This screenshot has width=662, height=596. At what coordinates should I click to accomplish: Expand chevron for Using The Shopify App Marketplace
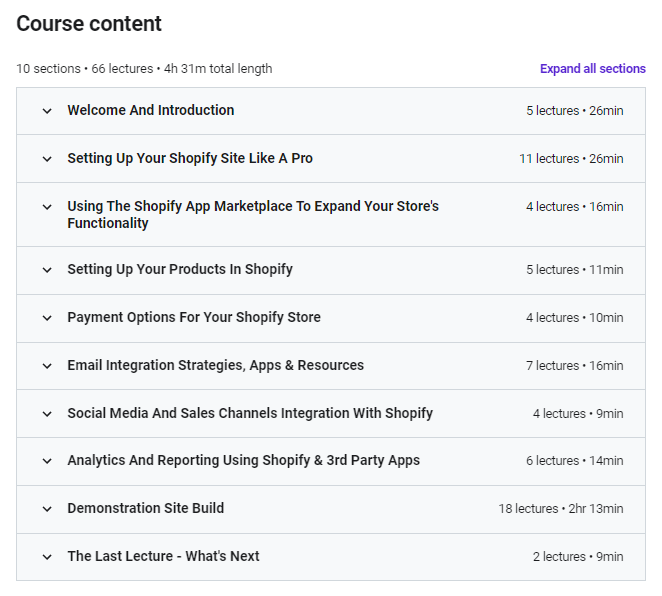click(47, 207)
